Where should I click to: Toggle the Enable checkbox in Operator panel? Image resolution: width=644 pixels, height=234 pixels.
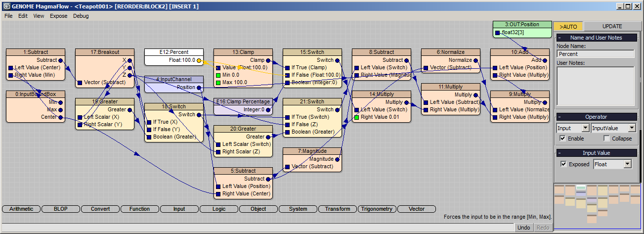tap(562, 139)
